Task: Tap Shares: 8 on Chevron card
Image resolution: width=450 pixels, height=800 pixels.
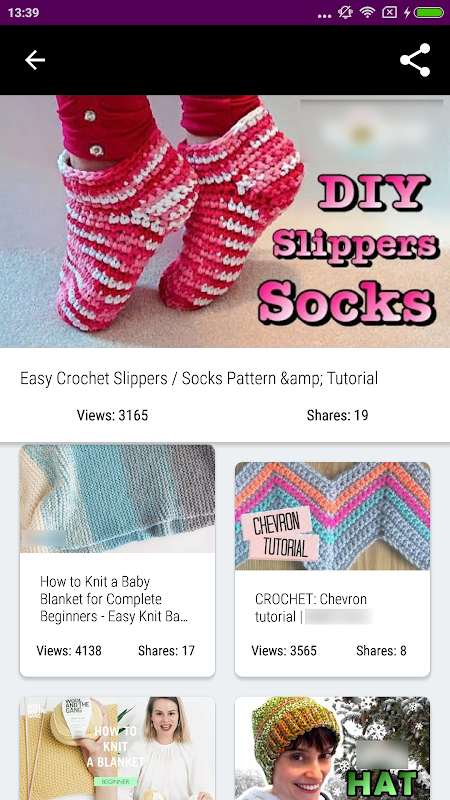Action: pos(381,651)
